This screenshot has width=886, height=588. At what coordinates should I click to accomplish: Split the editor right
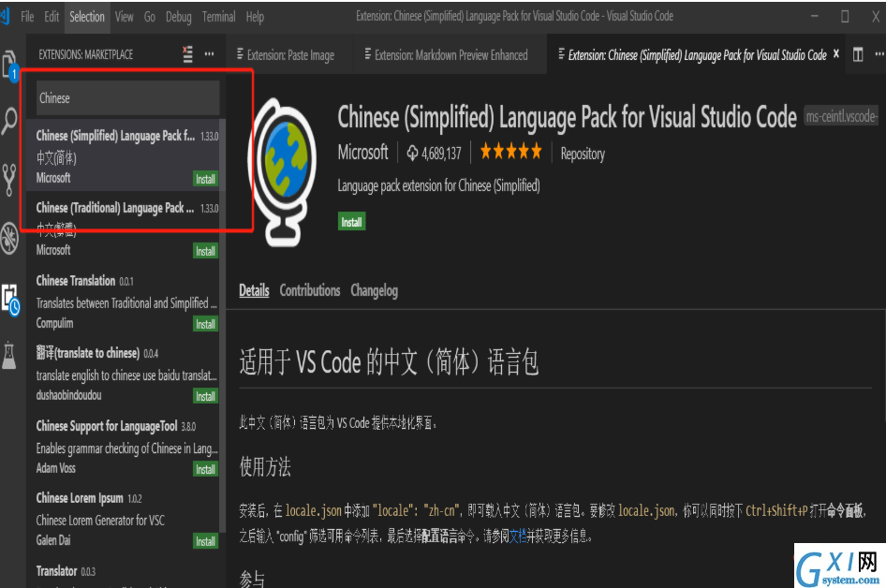tap(858, 55)
